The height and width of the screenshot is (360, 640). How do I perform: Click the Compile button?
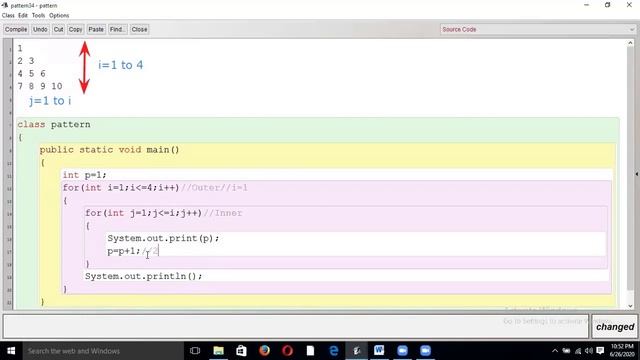16,29
